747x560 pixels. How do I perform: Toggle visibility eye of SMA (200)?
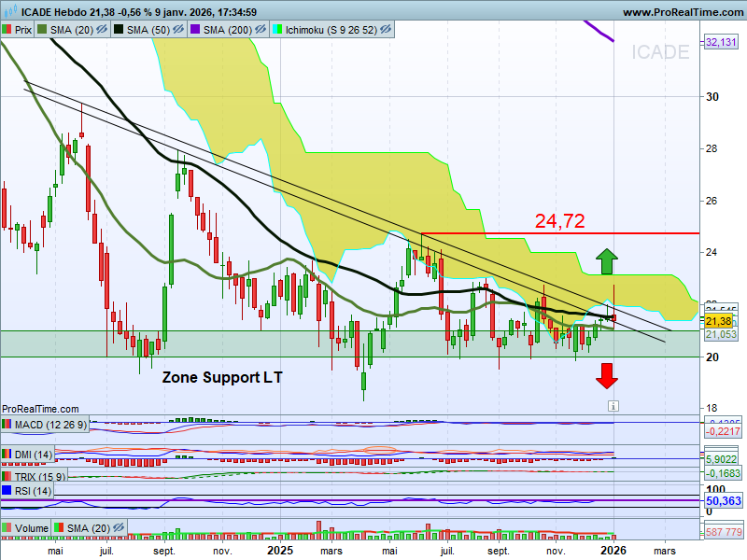(261, 30)
